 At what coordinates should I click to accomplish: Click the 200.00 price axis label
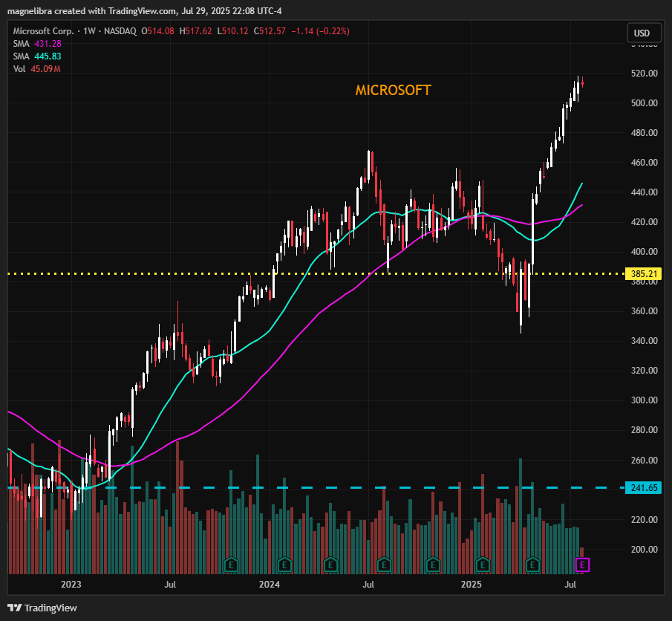(x=644, y=550)
